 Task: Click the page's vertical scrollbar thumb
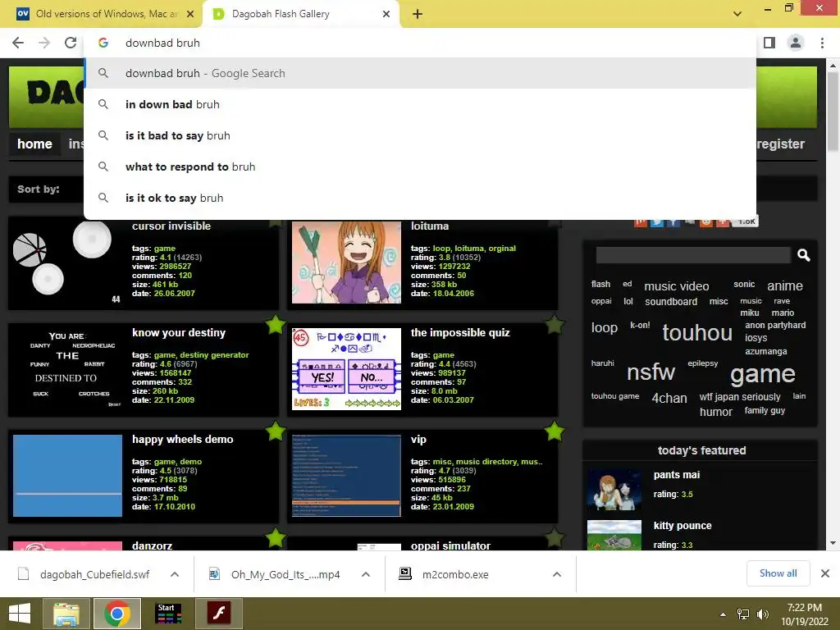click(833, 112)
